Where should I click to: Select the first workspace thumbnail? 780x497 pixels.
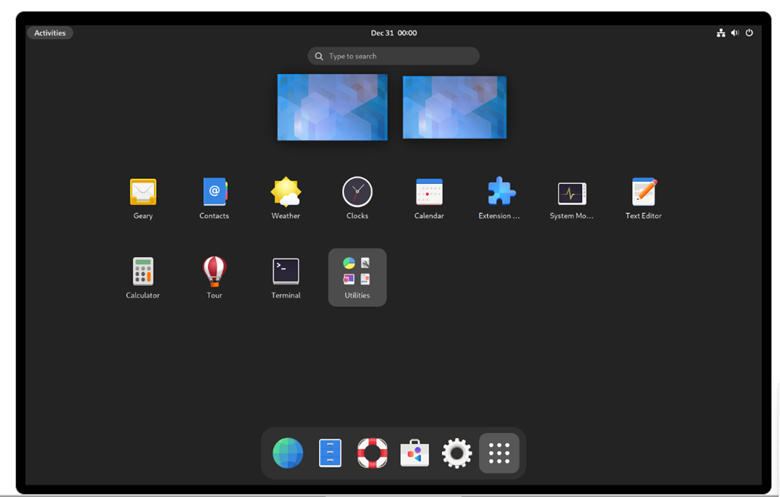332,107
